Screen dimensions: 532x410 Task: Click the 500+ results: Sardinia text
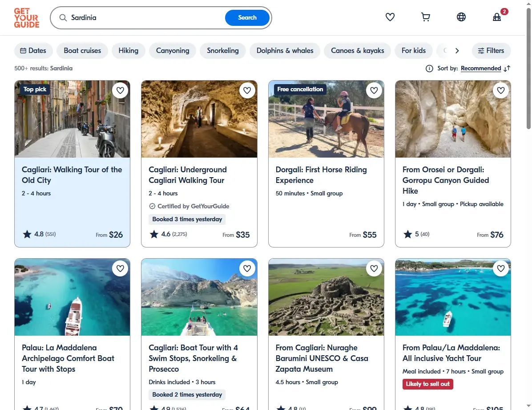click(44, 68)
